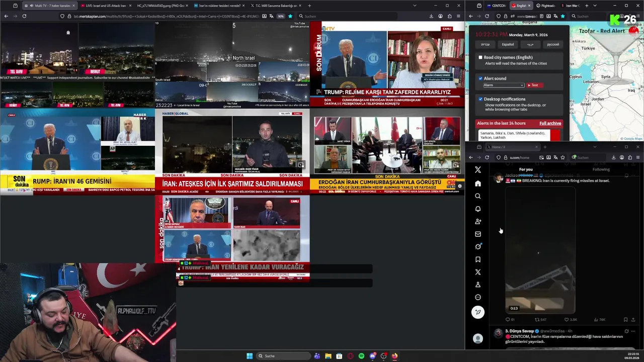Open downloads in the Multi TV window toolbar
644x362 pixels.
[x=431, y=16]
